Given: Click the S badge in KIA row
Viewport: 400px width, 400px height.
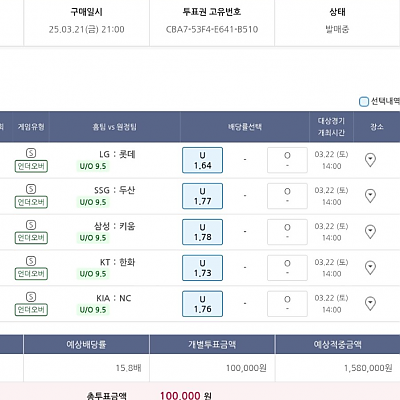Looking at the screenshot, I should [x=31, y=297].
